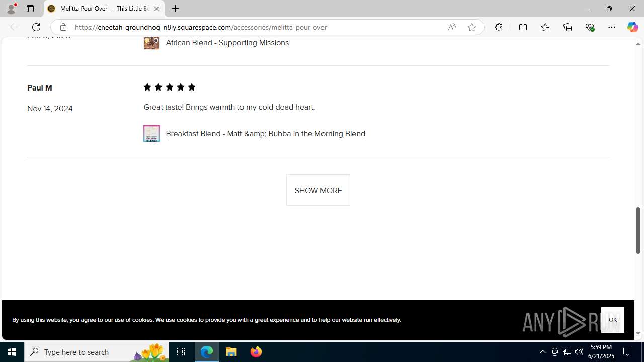Open a new browser tab
Viewport: 644px width, 362px height.
(x=175, y=9)
